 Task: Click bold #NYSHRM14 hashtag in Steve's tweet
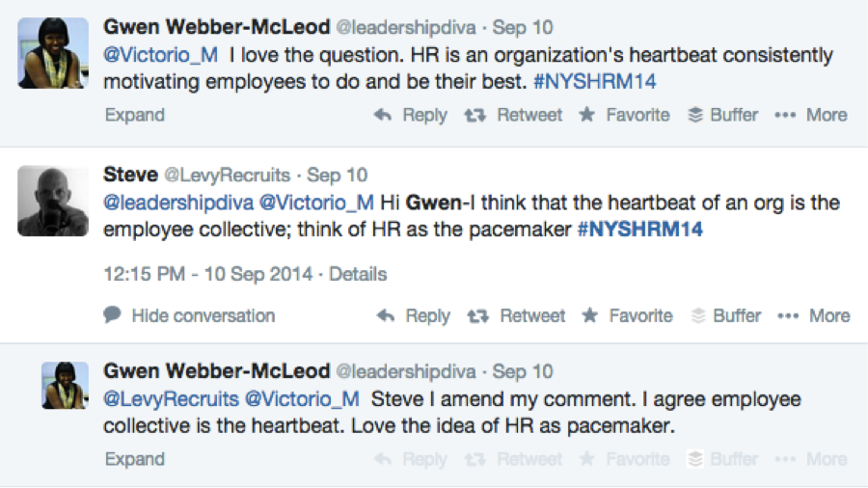click(x=639, y=230)
